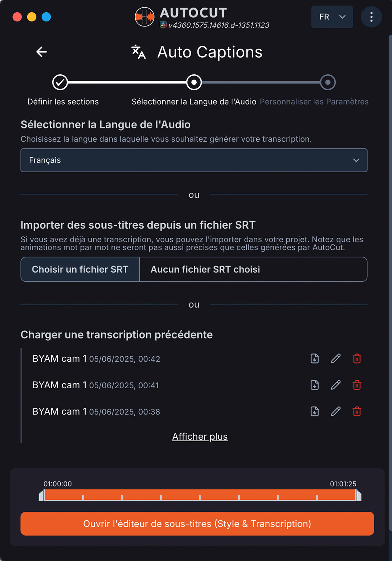
Task: Open the subtitle editor orange button
Action: 197,524
